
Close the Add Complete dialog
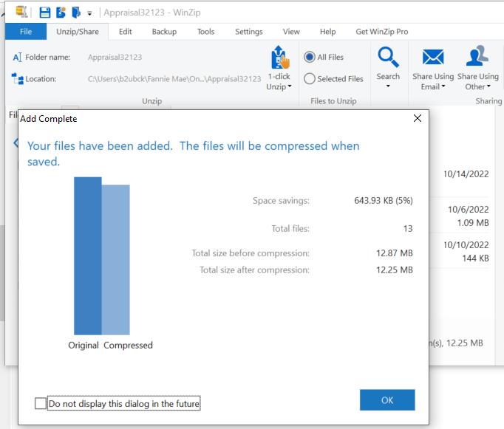418,118
